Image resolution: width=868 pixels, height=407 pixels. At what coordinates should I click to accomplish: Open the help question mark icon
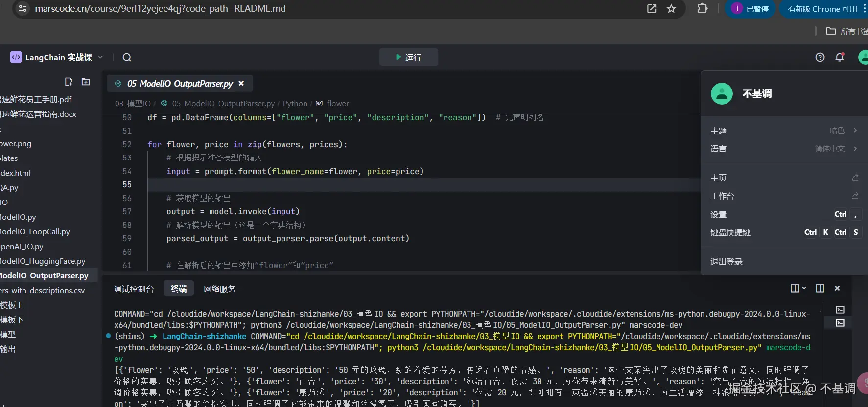coord(820,58)
